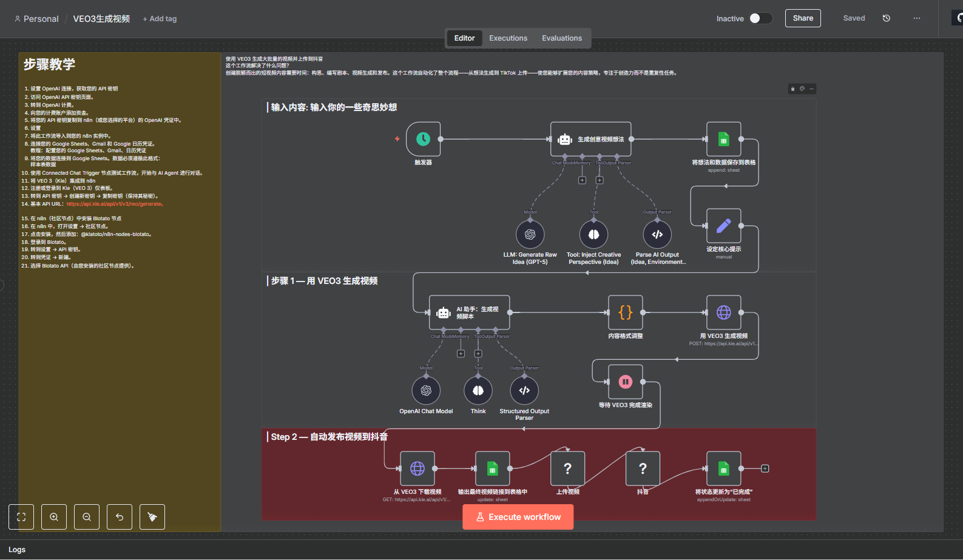Screen dimensions: 963x560
Task: Open the Schedule trigger node with clock icon
Action: [423, 139]
